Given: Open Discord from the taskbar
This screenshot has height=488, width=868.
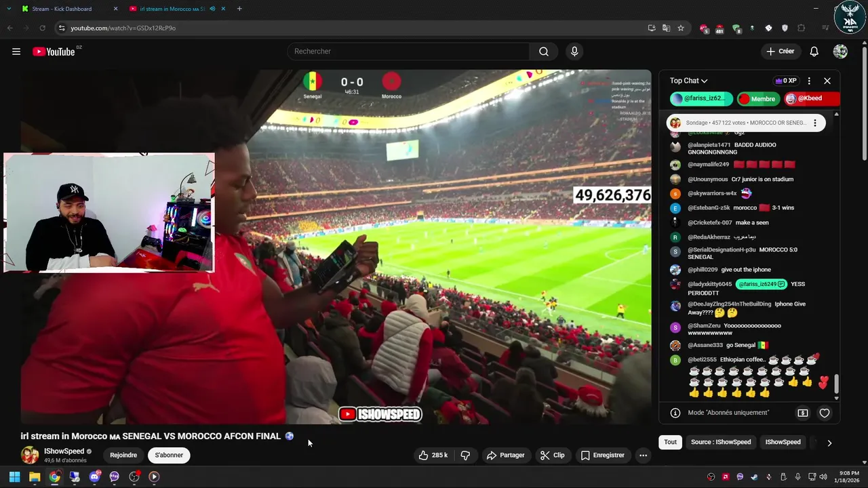Looking at the screenshot, I should (94, 476).
